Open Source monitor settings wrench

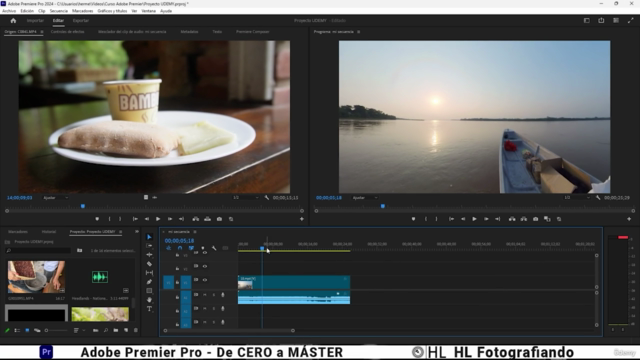(267, 198)
